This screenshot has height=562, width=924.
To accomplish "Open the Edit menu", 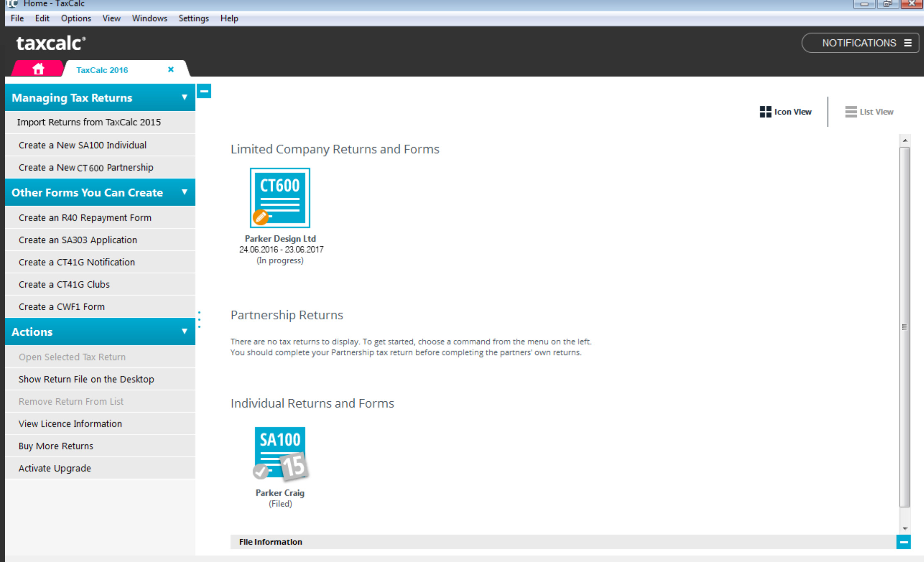I will [x=42, y=18].
